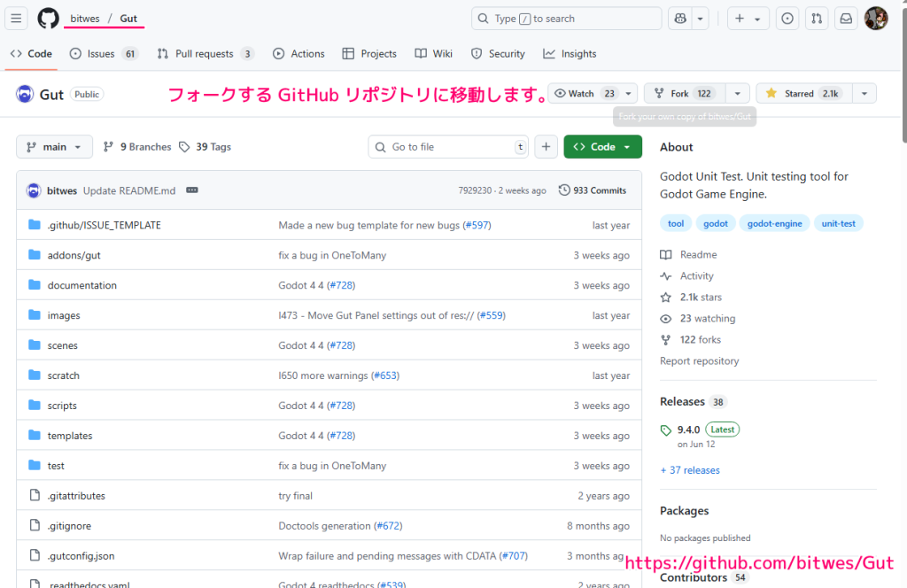Click the GitHub Octocat logo
This screenshot has height=588, width=907.
point(48,19)
